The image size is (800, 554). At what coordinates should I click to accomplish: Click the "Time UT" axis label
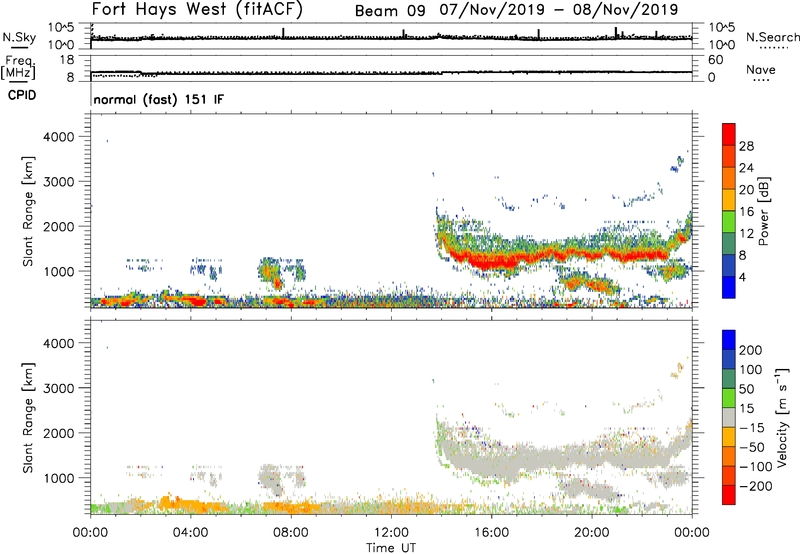391,548
